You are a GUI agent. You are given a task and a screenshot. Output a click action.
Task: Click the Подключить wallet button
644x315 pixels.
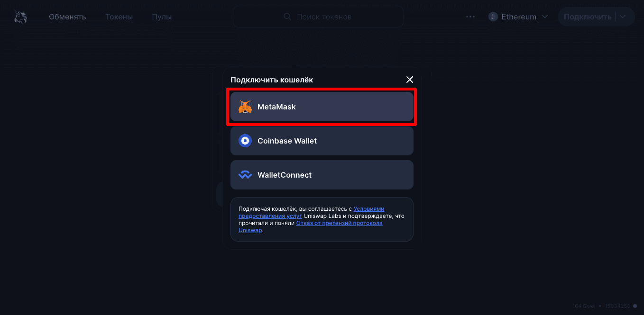[588, 17]
